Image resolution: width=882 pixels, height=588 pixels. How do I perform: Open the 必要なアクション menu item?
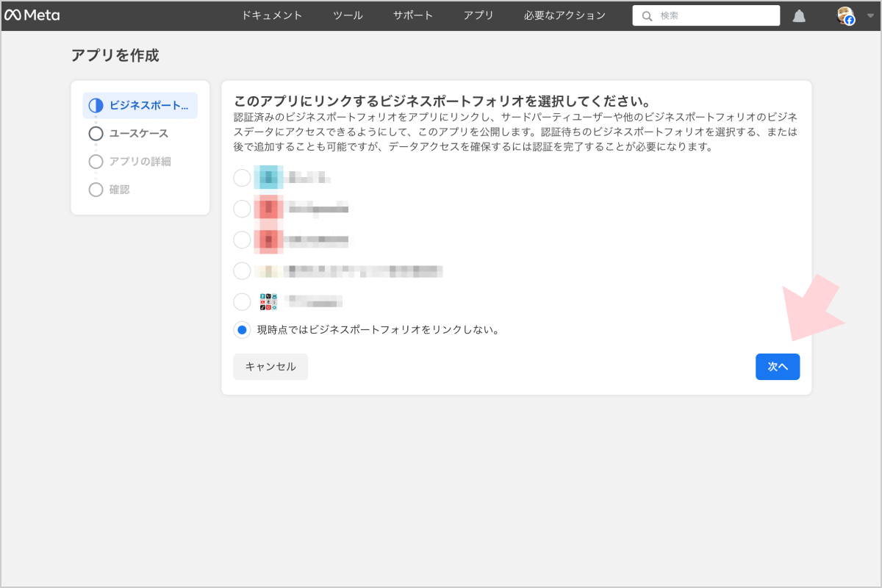pyautogui.click(x=565, y=15)
